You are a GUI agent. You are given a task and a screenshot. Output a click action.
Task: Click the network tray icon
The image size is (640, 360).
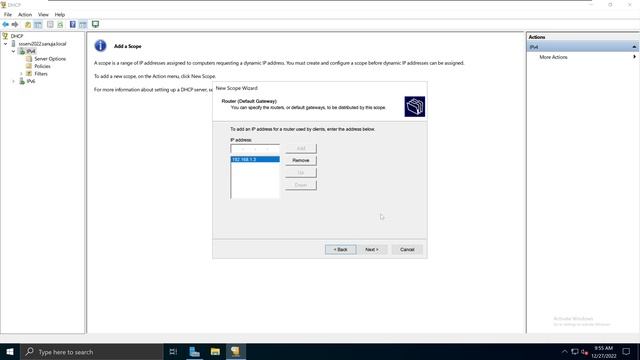click(x=575, y=351)
